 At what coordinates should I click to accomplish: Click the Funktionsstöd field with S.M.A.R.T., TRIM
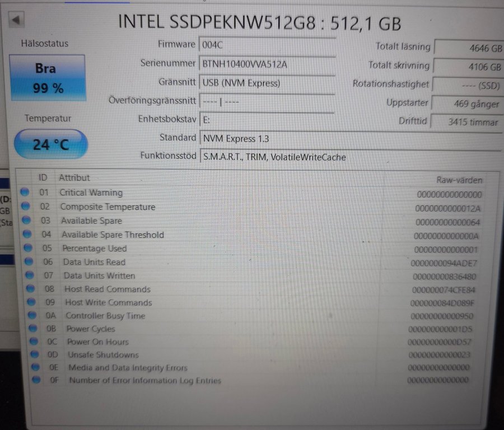(351, 157)
